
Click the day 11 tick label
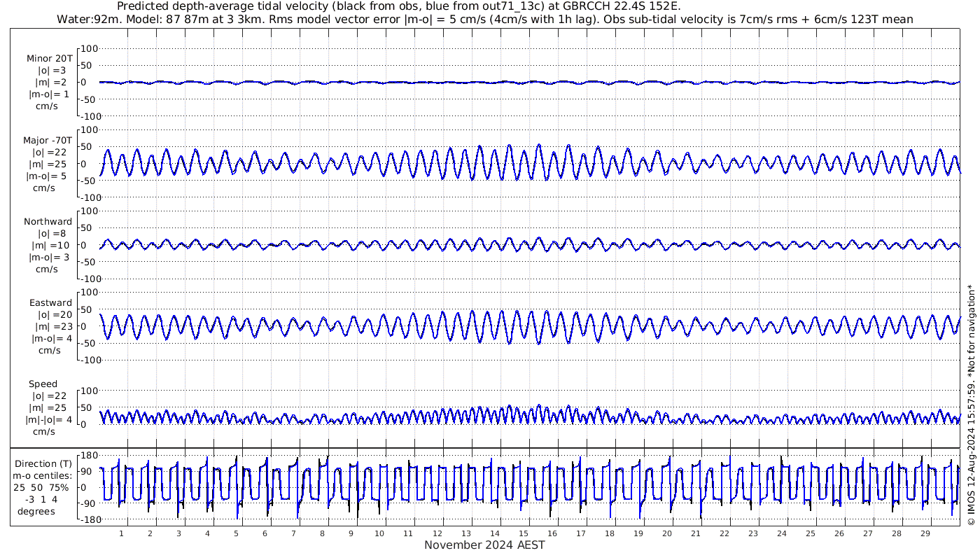tap(408, 533)
